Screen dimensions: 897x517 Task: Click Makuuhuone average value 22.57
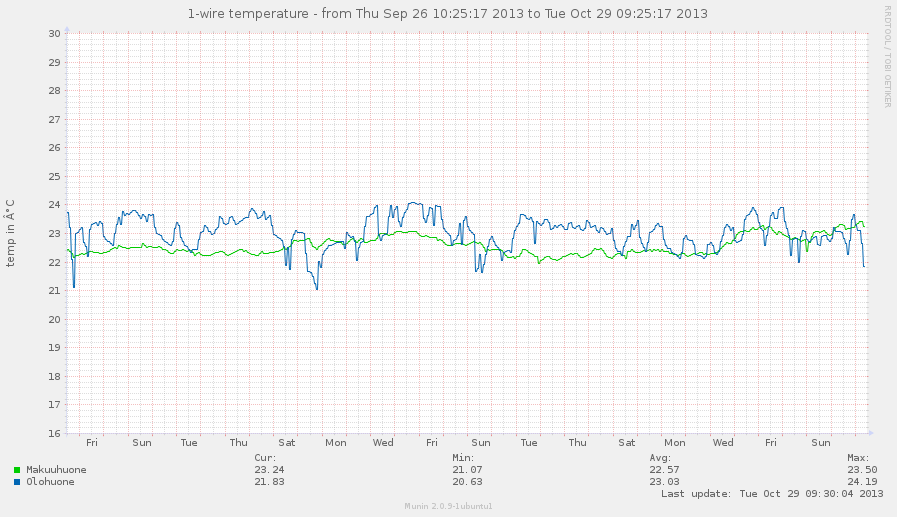(665, 470)
